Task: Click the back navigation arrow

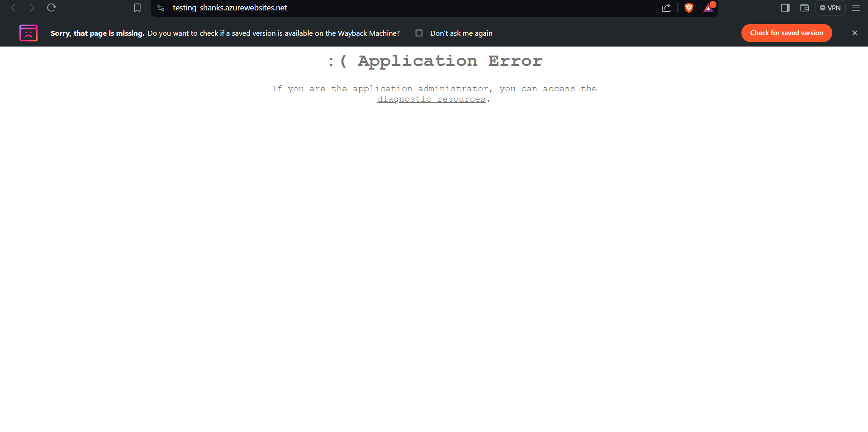Action: [14, 8]
